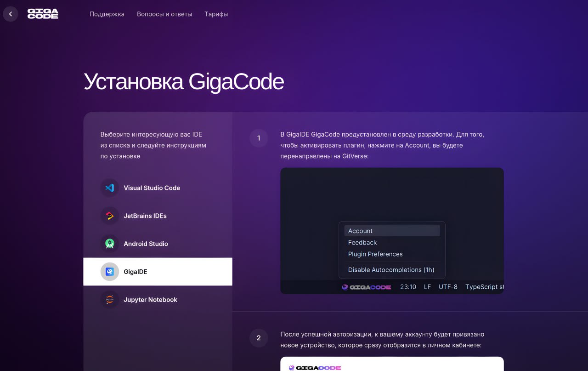This screenshot has width=588, height=371.
Task: Open the GigaCode logo home link
Action: (43, 14)
